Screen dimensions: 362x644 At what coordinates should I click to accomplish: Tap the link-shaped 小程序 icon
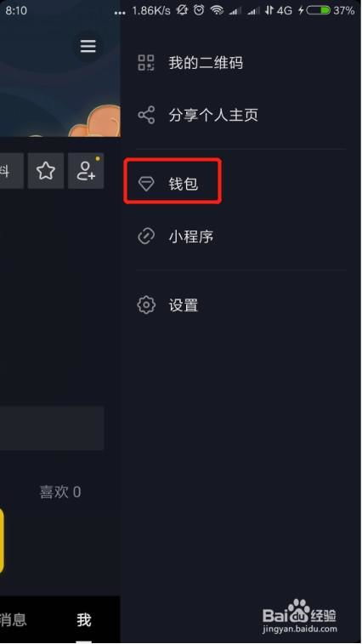(x=146, y=237)
